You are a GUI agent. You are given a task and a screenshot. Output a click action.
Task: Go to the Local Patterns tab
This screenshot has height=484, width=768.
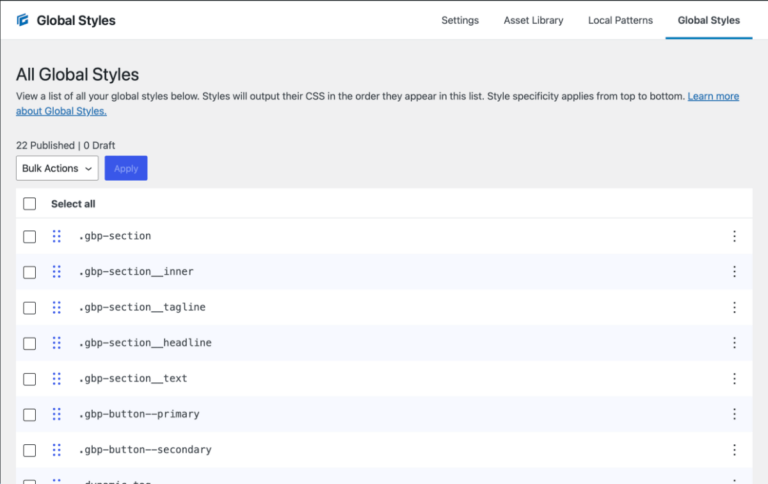(x=620, y=20)
